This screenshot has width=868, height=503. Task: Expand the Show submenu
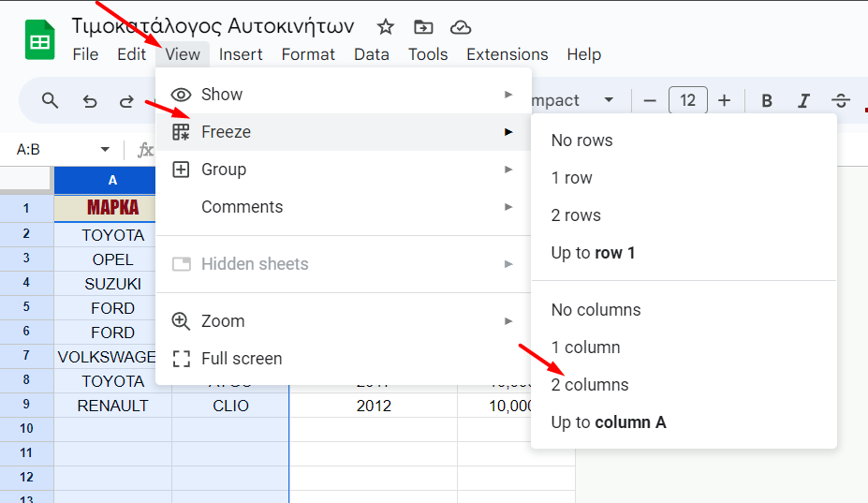coord(344,95)
